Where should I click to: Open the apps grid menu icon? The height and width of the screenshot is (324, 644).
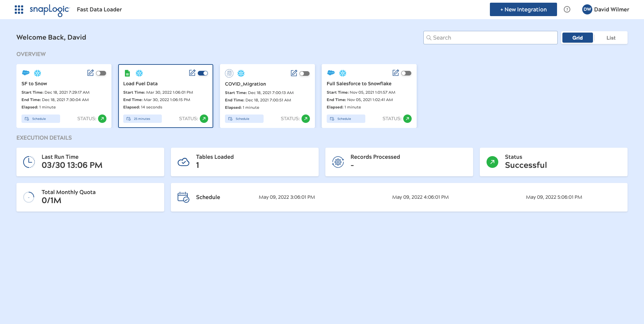[19, 9]
